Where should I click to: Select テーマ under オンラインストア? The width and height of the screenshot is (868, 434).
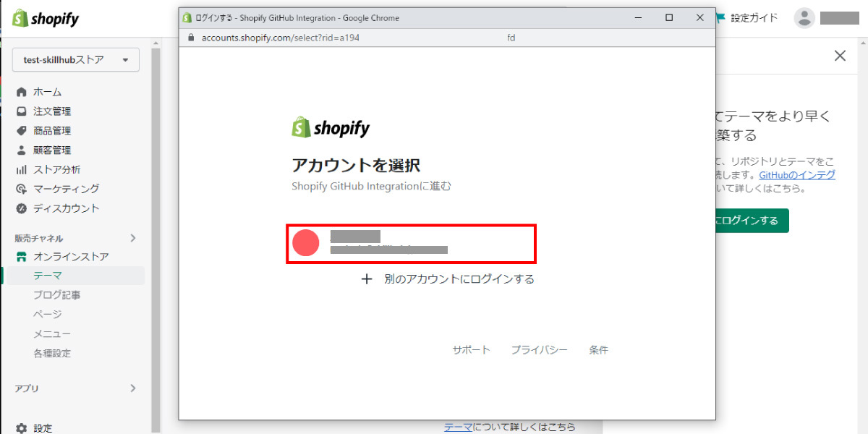click(48, 276)
